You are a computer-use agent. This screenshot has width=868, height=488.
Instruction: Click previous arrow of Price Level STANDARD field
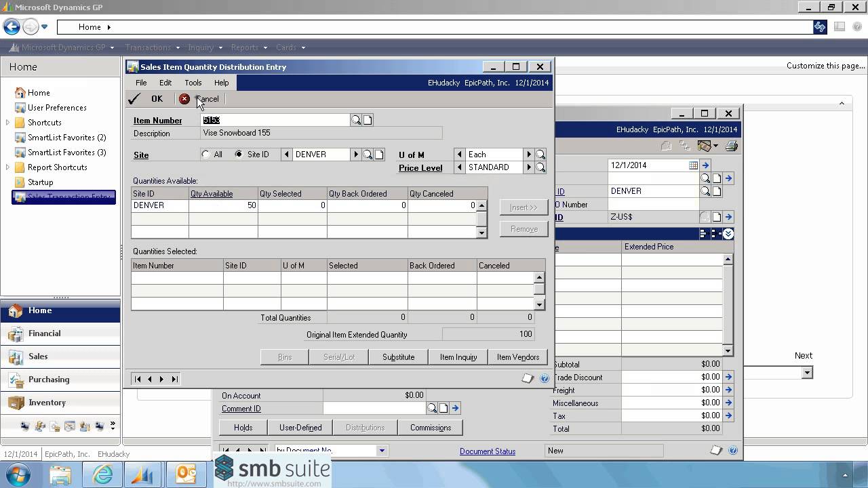click(x=460, y=167)
